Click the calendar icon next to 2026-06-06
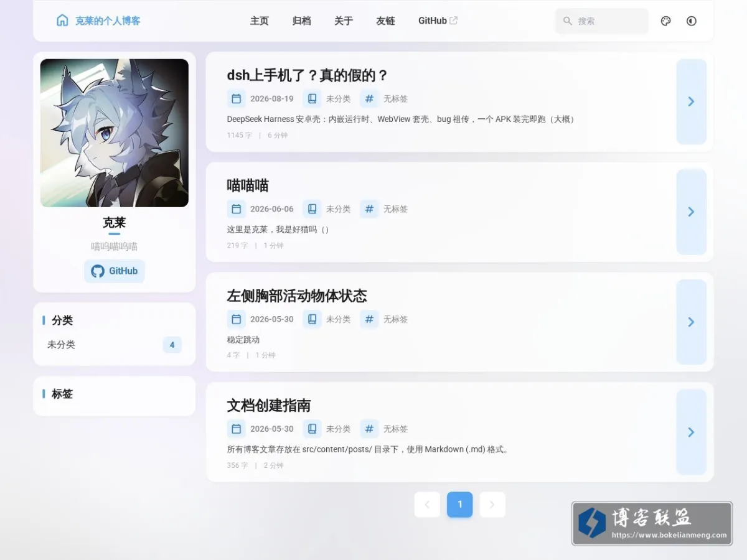Viewport: 747px width, 560px height. click(236, 209)
